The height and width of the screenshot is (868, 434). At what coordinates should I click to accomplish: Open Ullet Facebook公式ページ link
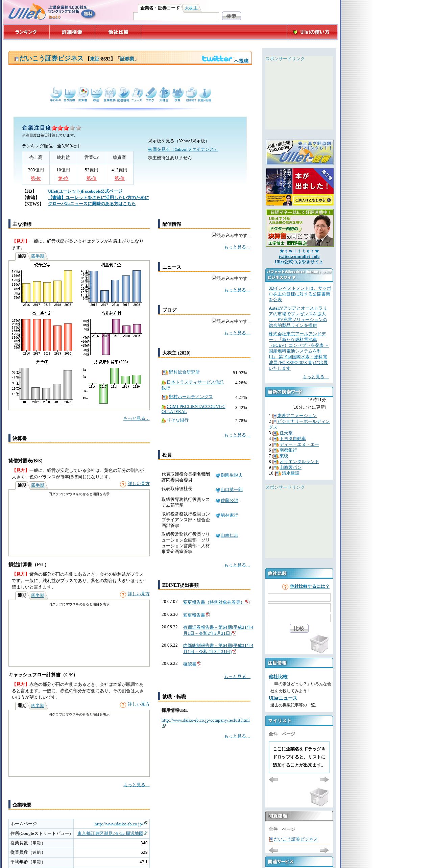click(x=85, y=191)
